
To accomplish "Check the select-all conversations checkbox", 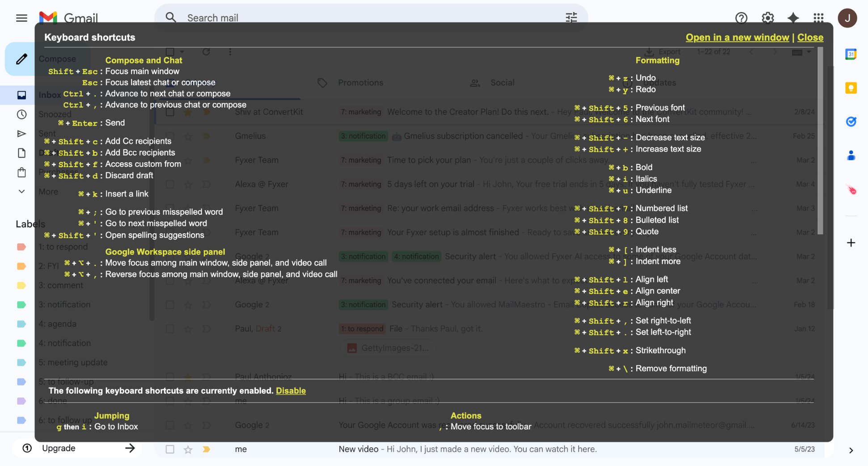I will pyautogui.click(x=170, y=51).
